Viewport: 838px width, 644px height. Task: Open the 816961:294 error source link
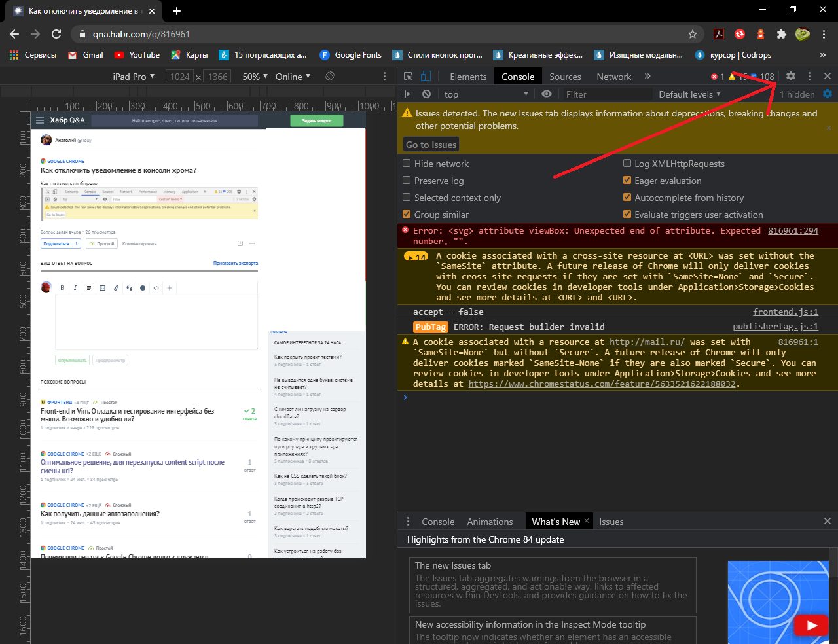pyautogui.click(x=793, y=230)
